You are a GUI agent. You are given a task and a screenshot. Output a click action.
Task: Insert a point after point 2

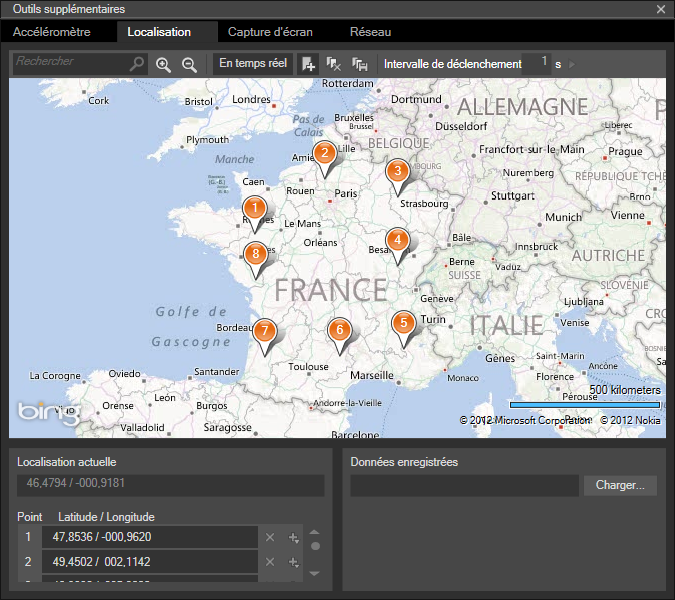[x=294, y=562]
